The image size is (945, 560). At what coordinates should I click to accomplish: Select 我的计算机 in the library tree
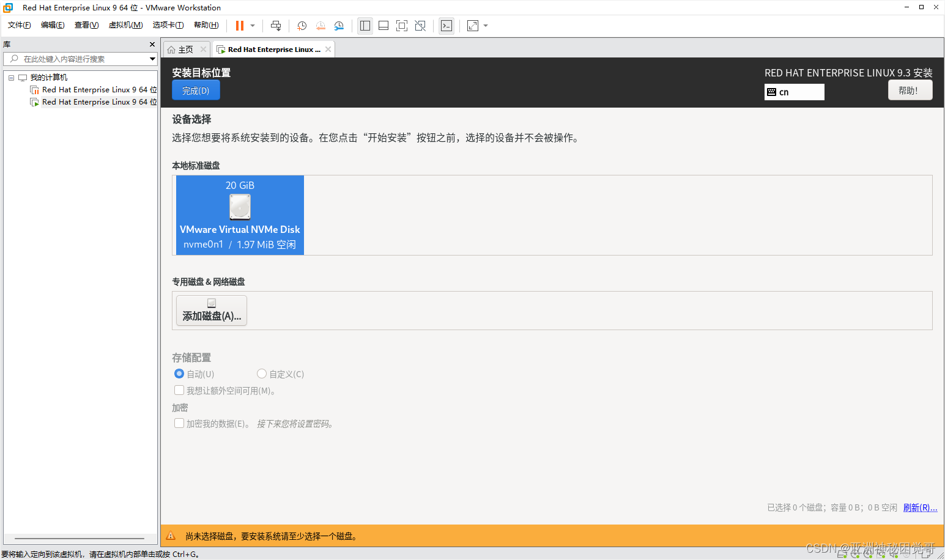49,78
